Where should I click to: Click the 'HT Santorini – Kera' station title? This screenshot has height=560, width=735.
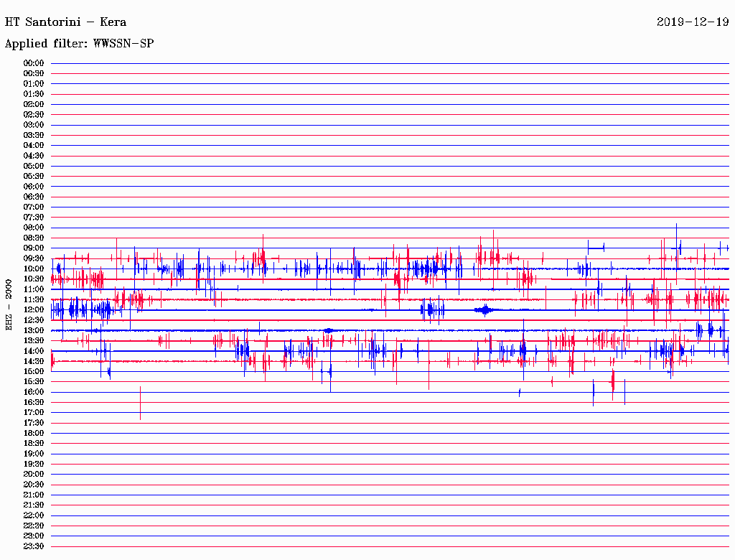65,22
